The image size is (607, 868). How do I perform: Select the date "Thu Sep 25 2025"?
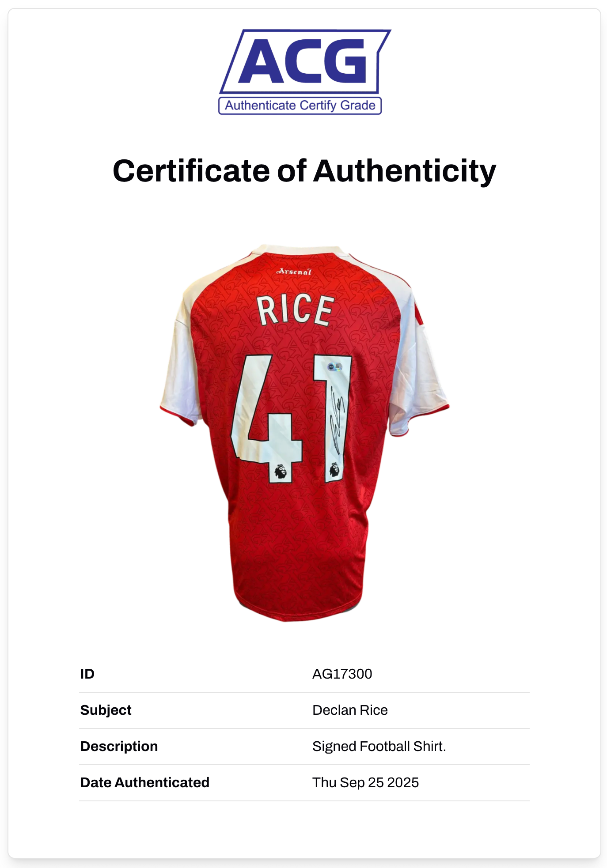point(365,782)
